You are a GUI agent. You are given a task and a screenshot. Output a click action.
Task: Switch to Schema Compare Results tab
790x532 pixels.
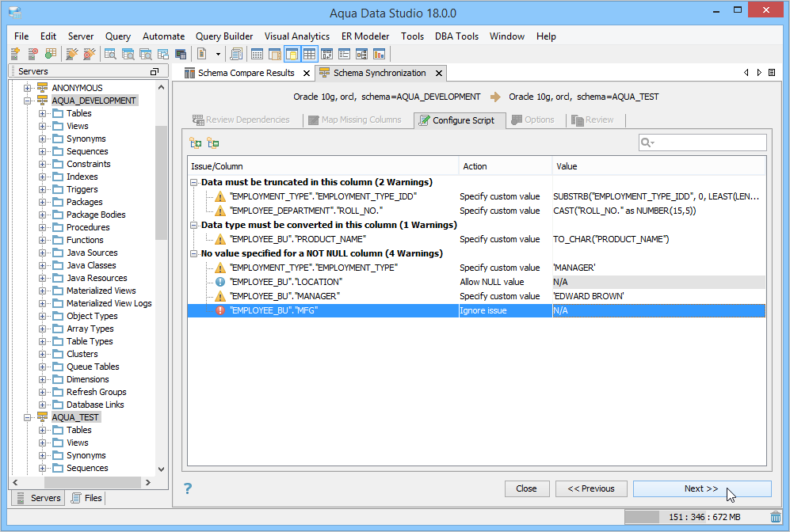click(x=246, y=73)
